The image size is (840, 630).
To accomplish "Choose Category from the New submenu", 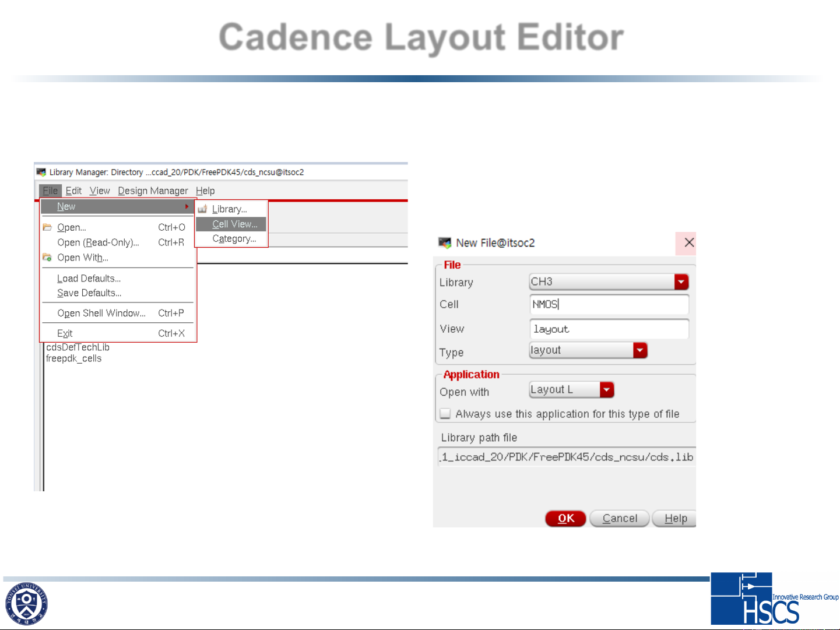I will point(234,239).
